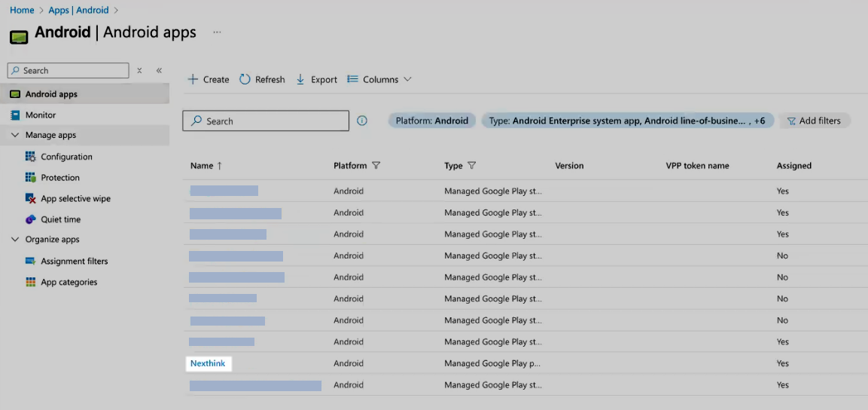This screenshot has height=410, width=868.
Task: Click the Create plus icon
Action: (193, 79)
